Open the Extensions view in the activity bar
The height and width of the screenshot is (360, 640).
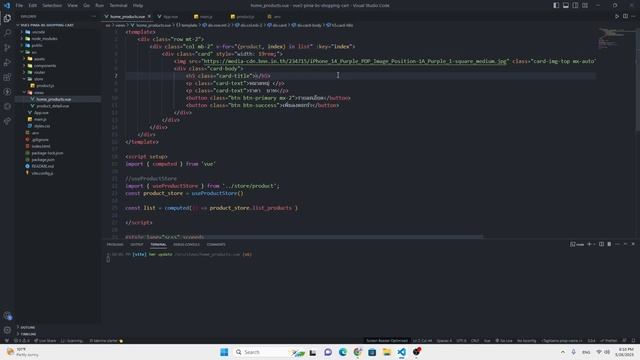coord(7,77)
